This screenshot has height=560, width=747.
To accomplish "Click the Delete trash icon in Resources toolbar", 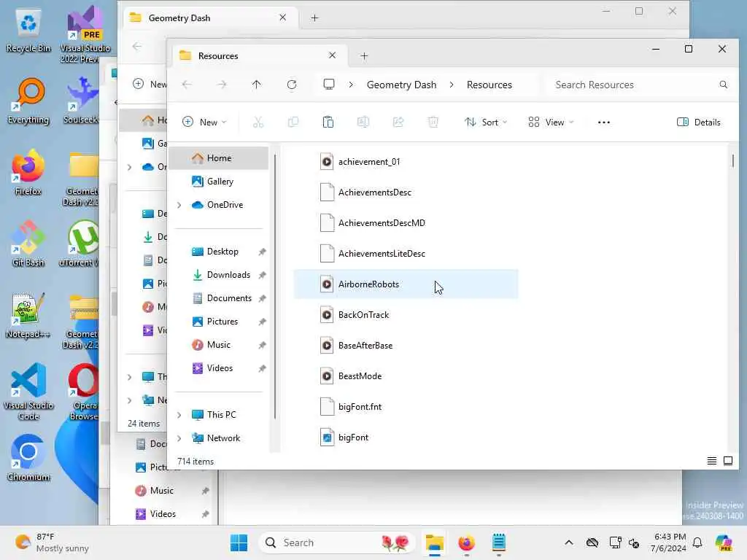I will pos(433,122).
